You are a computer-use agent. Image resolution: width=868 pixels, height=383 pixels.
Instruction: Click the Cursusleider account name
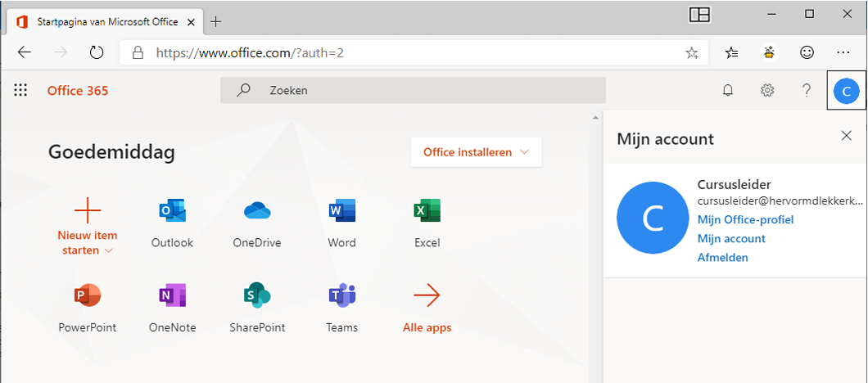point(734,184)
